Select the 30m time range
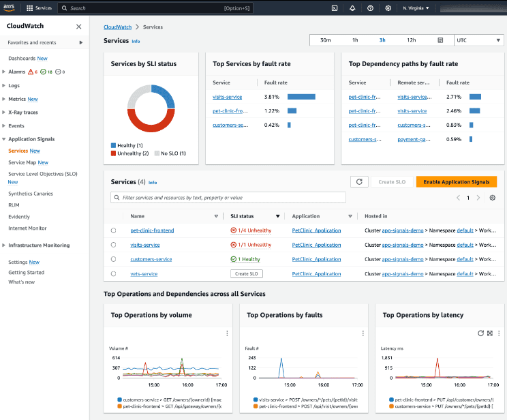Image resolution: width=507 pixels, height=420 pixels. (x=325, y=40)
